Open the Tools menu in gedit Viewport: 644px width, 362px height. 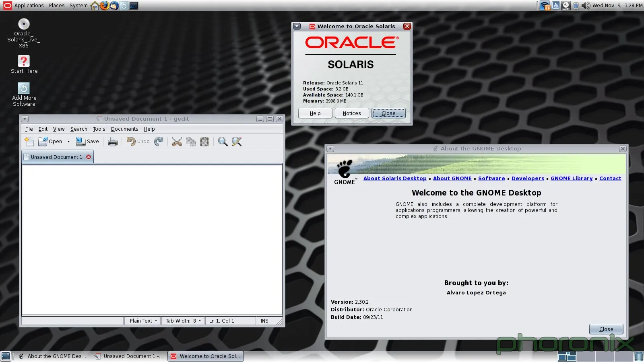(99, 129)
